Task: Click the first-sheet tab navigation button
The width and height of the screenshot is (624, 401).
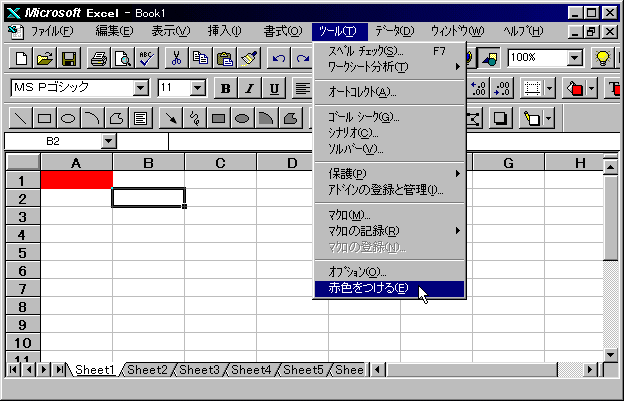Action: [x=13, y=370]
